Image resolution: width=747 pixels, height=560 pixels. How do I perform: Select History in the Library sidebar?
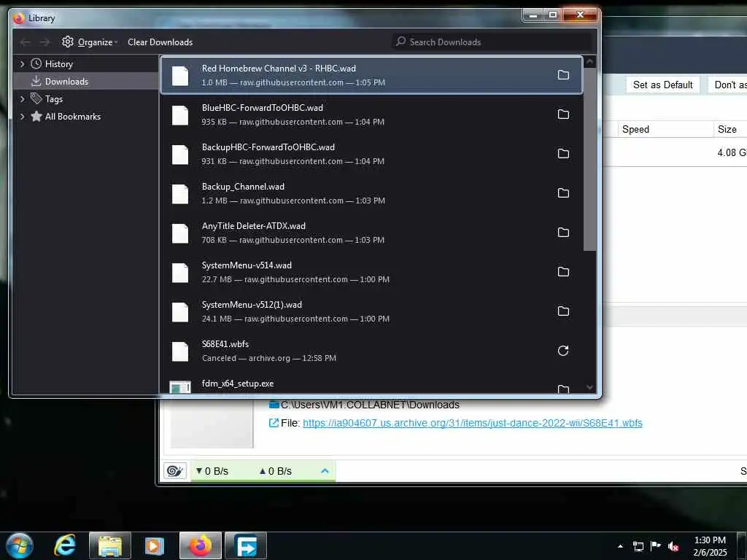pyautogui.click(x=86, y=64)
